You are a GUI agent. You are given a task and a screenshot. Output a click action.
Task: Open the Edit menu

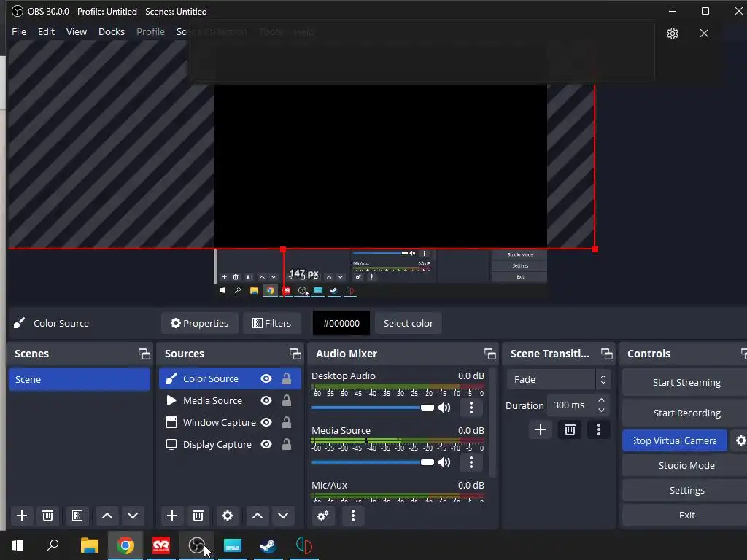pos(46,32)
